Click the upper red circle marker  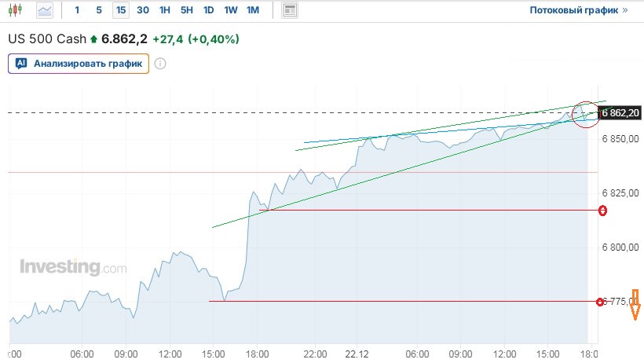[602, 211]
